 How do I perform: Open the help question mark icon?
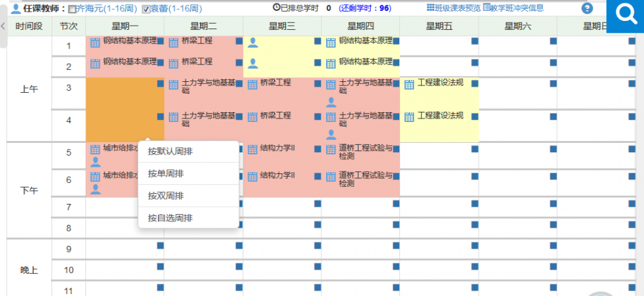(587, 9)
